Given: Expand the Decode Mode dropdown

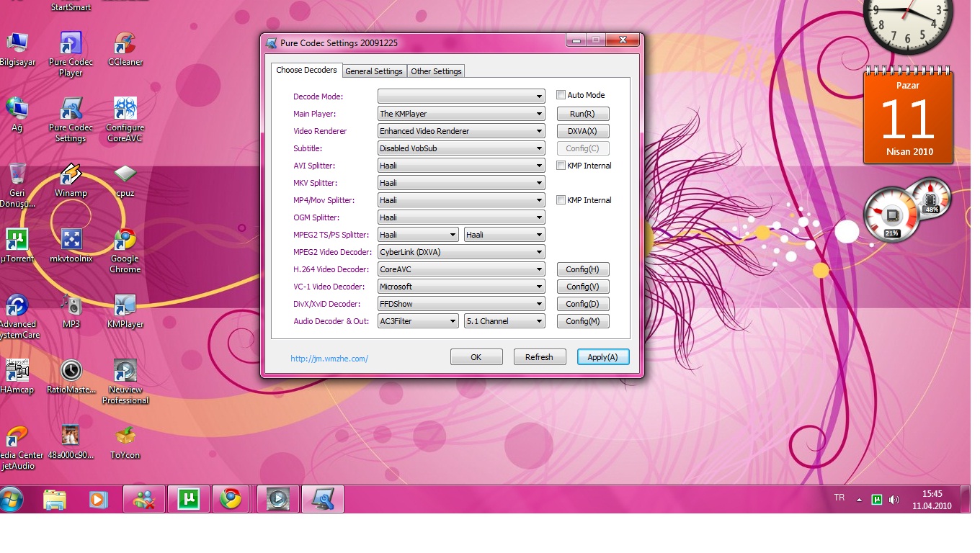Looking at the screenshot, I should 461,96.
